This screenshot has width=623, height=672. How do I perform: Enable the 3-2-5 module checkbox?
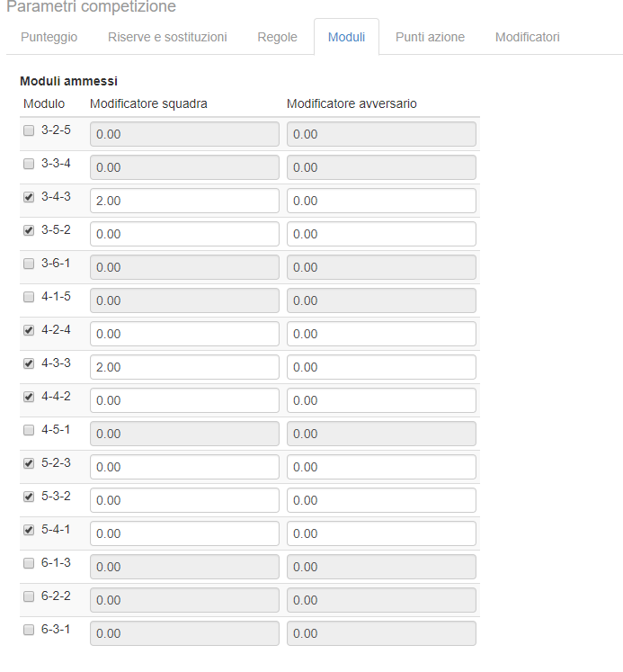pyautogui.click(x=29, y=130)
